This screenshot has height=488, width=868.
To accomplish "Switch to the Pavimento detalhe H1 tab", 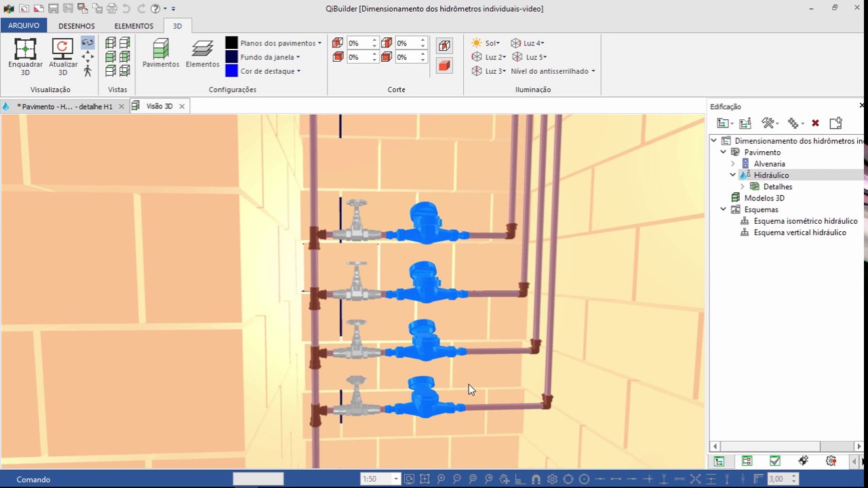I will [x=64, y=106].
